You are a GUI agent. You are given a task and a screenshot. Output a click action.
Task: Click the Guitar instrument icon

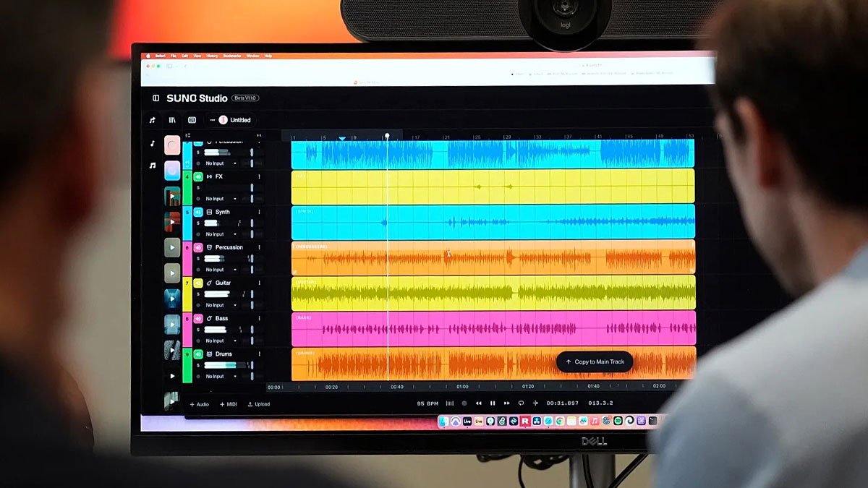[x=209, y=283]
